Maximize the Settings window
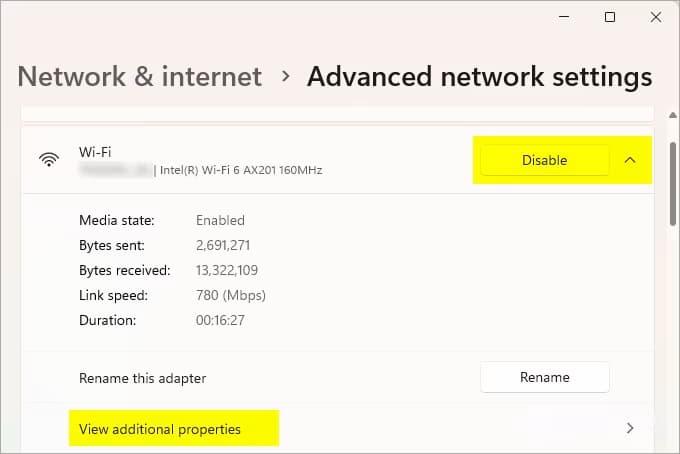This screenshot has height=454, width=680. 610,17
